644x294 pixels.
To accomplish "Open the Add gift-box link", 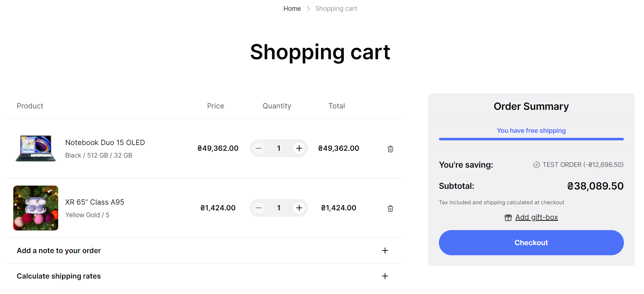I will point(536,217).
